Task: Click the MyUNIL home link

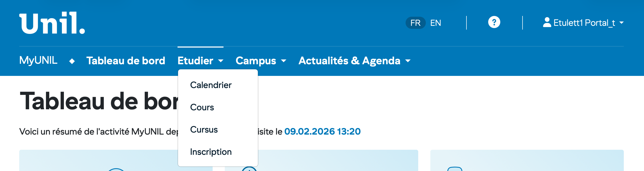Action: 38,60
